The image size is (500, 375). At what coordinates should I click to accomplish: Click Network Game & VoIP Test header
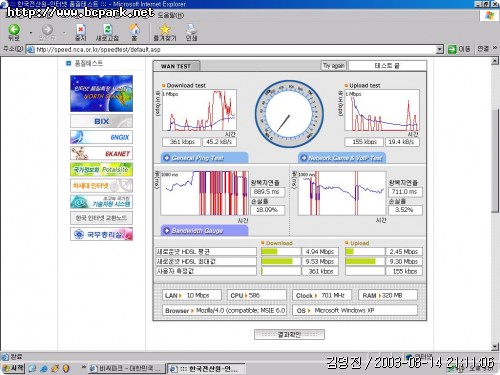pyautogui.click(x=342, y=158)
